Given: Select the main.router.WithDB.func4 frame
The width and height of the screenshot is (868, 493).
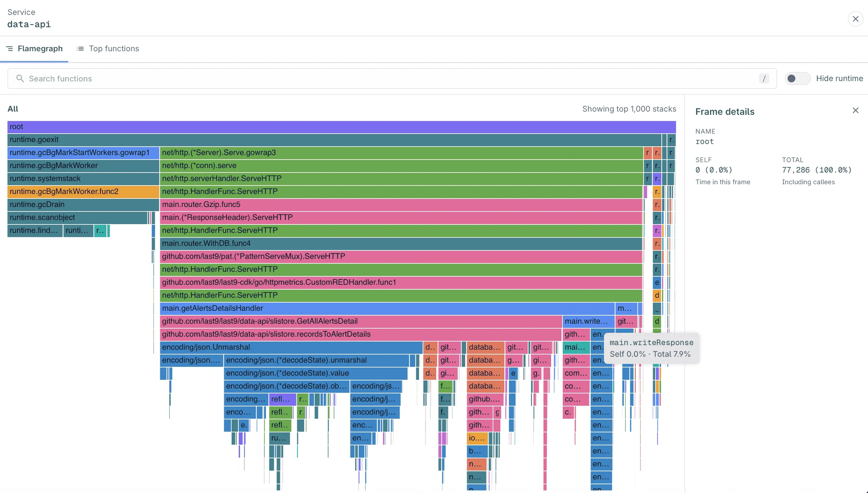Looking at the screenshot, I should 401,244.
